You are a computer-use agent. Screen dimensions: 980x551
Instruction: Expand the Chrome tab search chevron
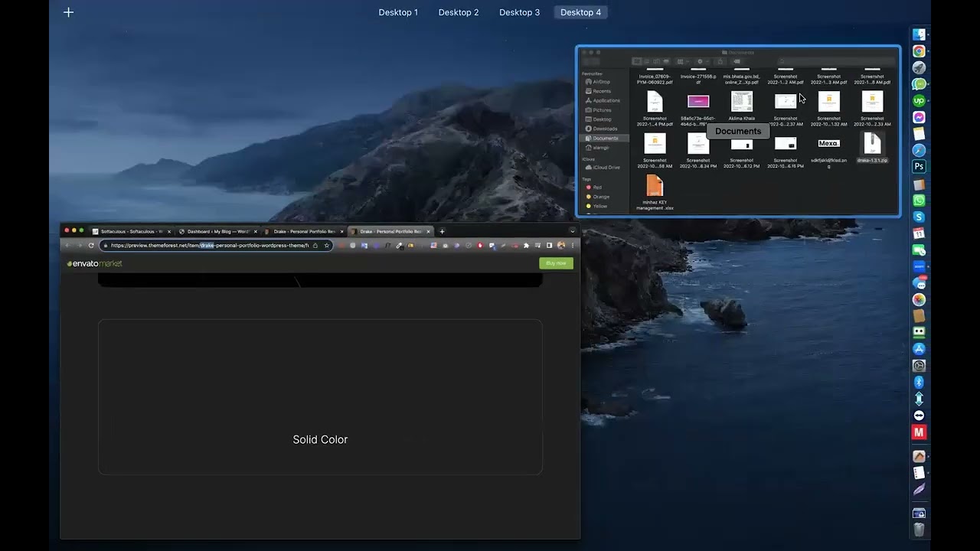(572, 231)
